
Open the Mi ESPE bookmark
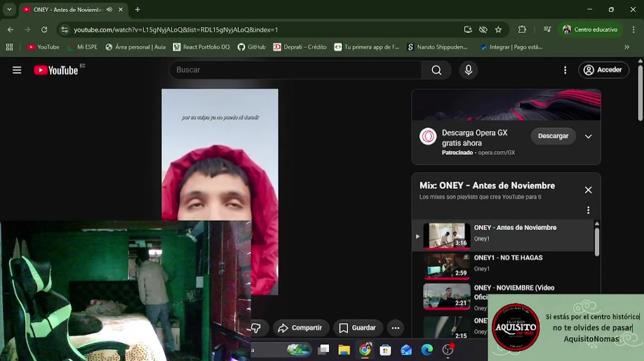82,47
